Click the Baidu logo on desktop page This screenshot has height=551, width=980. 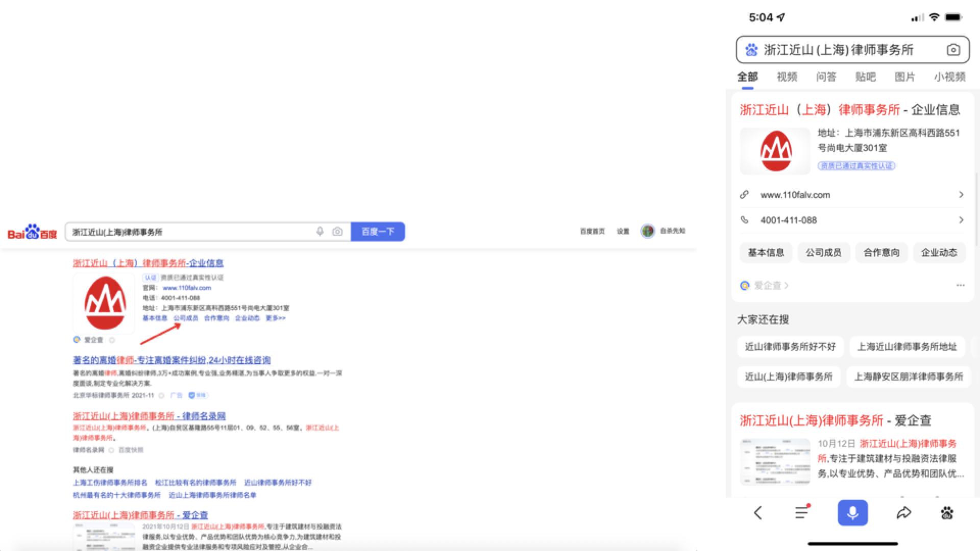pyautogui.click(x=32, y=232)
